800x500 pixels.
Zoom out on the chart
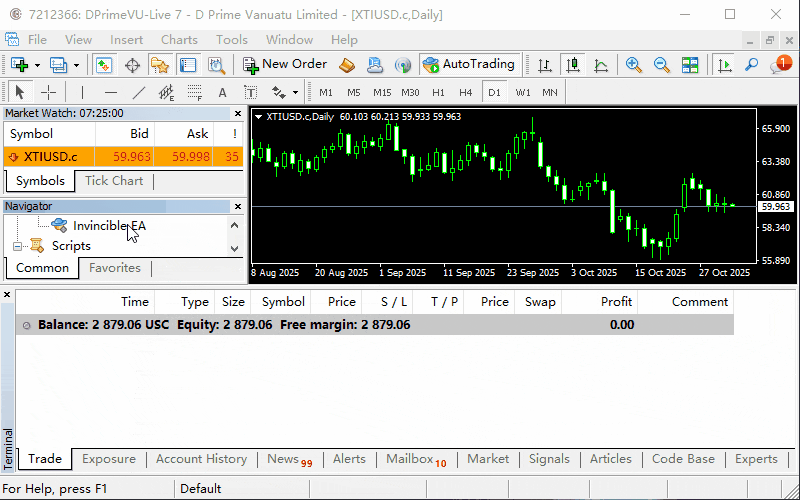(x=661, y=64)
